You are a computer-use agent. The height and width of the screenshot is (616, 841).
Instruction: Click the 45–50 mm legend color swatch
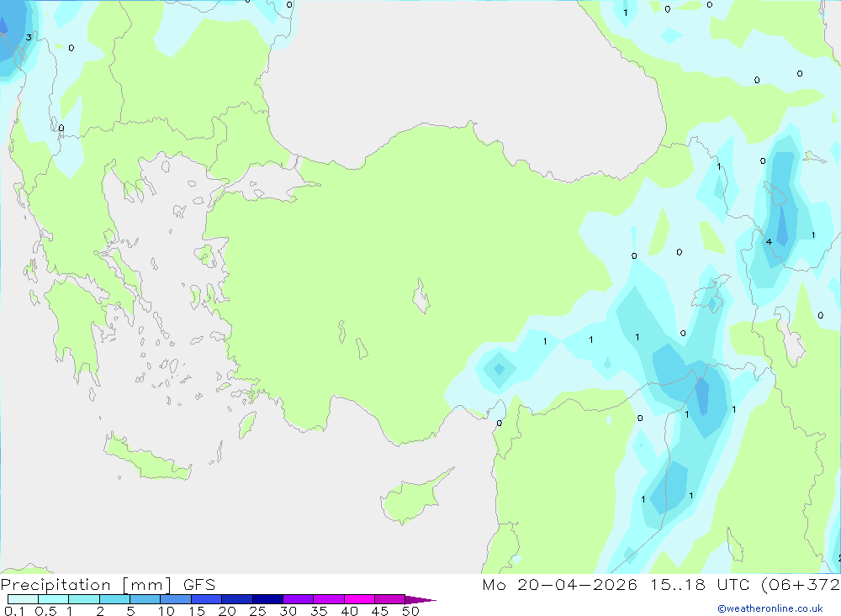[x=390, y=599]
